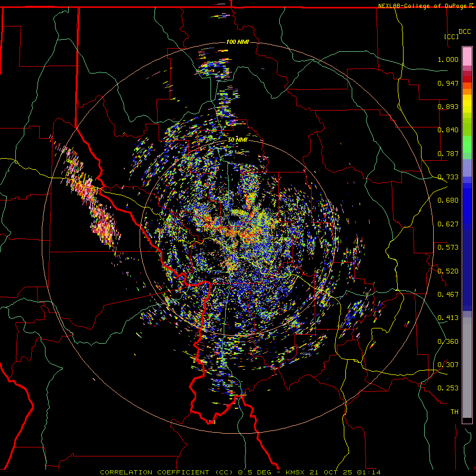Select the 0.787 legend value
The height and width of the screenshot is (476, 476).
[448, 153]
